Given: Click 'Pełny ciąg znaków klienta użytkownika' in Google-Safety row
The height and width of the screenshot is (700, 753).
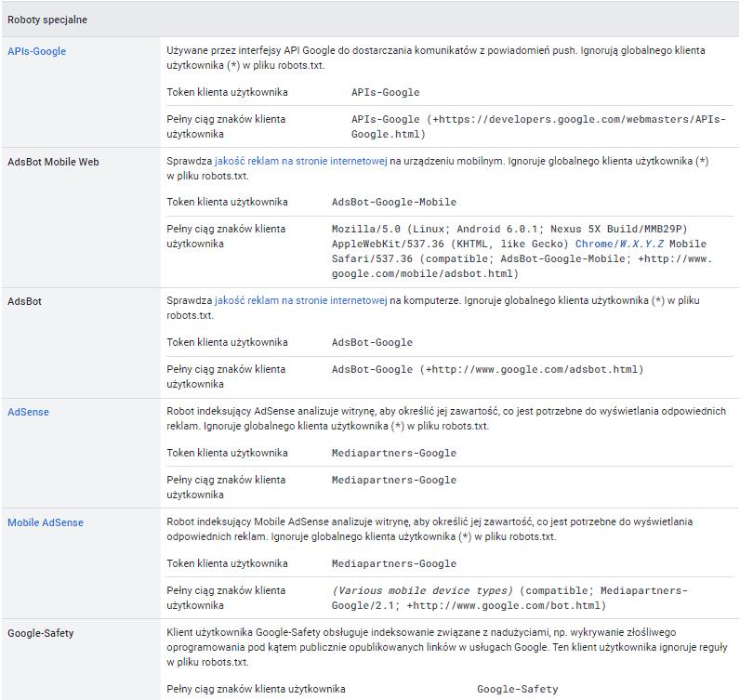Looking at the screenshot, I should point(256,689).
